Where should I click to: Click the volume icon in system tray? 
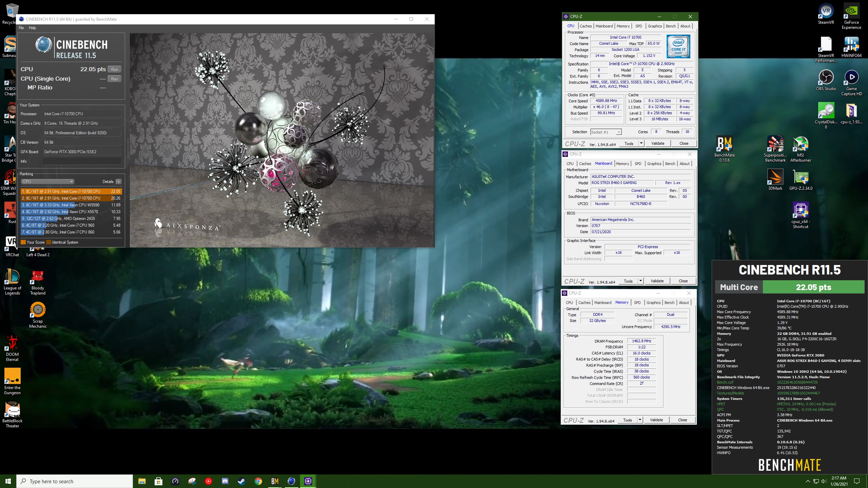click(x=824, y=481)
